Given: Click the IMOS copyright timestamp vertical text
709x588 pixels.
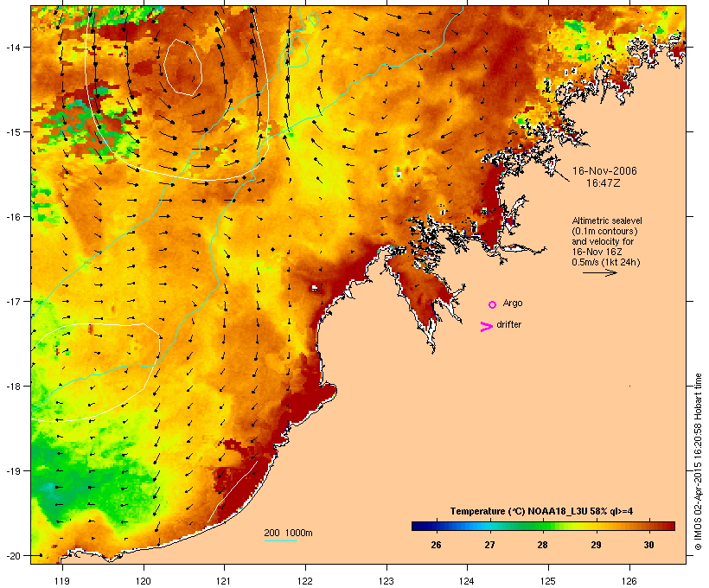Looking at the screenshot, I should pyautogui.click(x=698, y=462).
